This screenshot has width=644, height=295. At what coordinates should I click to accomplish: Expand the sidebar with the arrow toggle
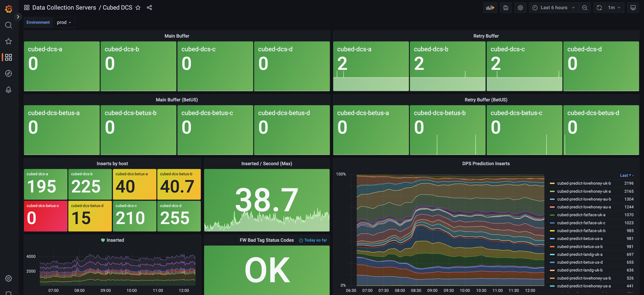pos(18,17)
